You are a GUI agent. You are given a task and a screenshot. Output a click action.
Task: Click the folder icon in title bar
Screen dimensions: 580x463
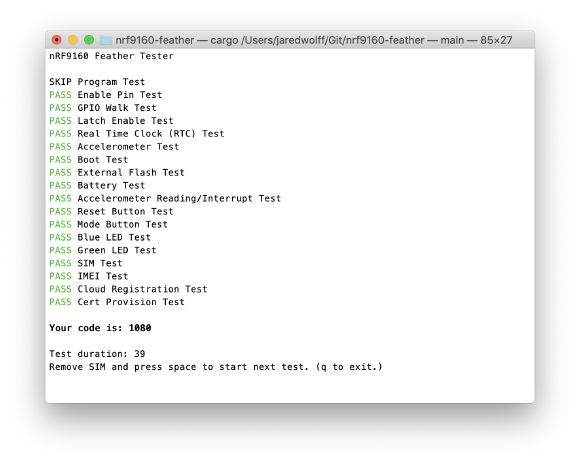point(106,40)
